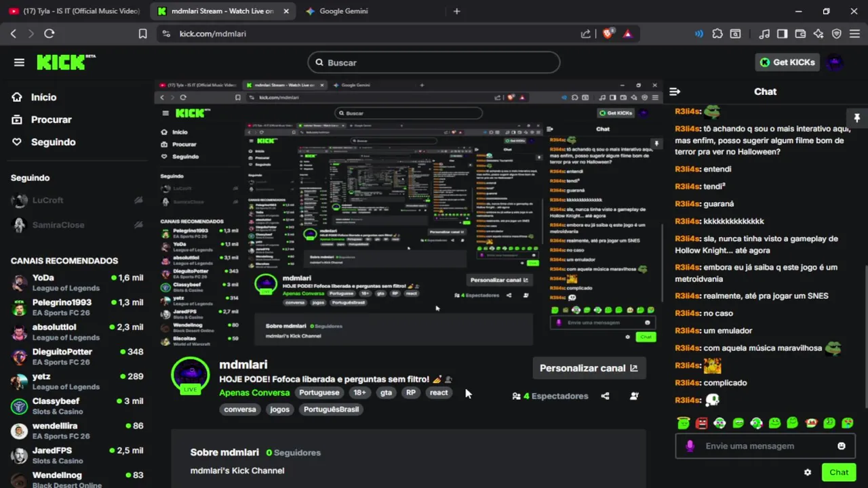
Task: Insert the angel halo green emote
Action: (x=684, y=423)
